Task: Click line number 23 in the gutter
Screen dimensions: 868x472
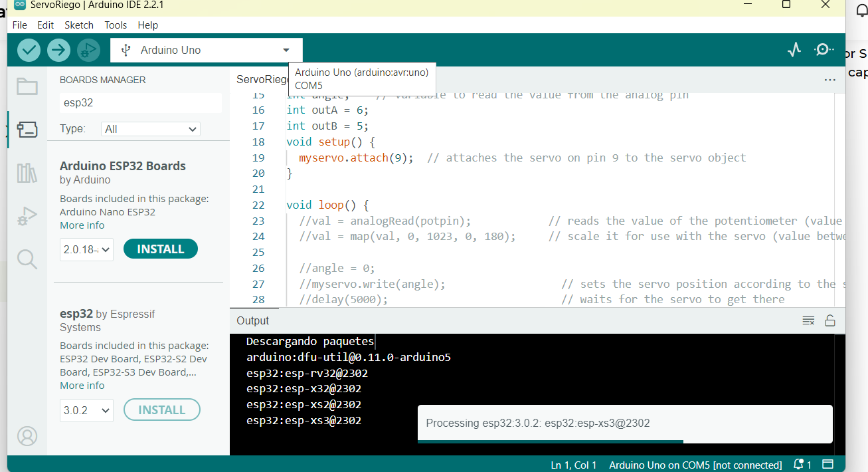Action: pyautogui.click(x=258, y=221)
